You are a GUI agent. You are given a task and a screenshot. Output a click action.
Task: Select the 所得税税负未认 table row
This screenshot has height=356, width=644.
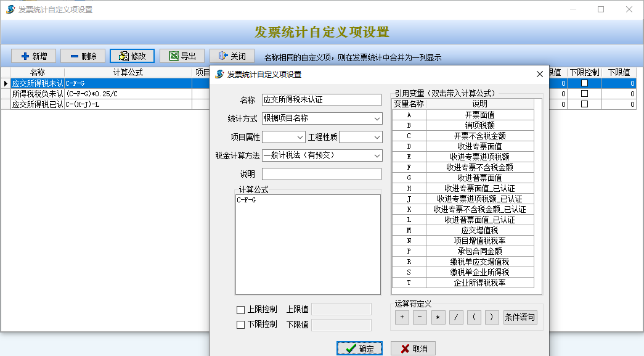click(x=37, y=94)
